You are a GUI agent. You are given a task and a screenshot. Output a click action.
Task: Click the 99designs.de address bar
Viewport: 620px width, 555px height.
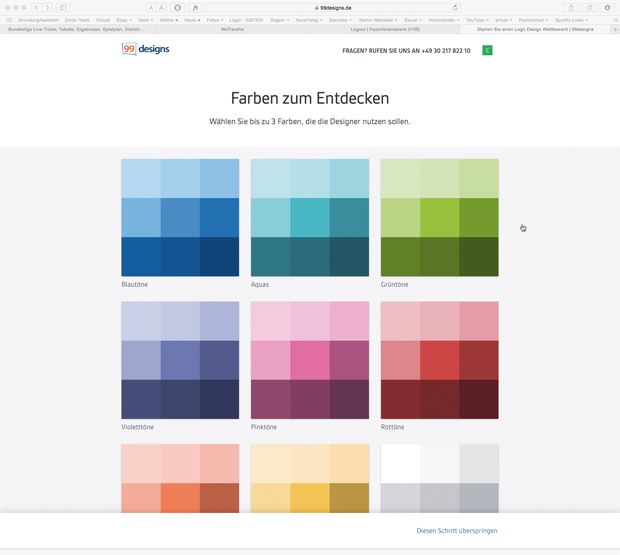point(333,8)
